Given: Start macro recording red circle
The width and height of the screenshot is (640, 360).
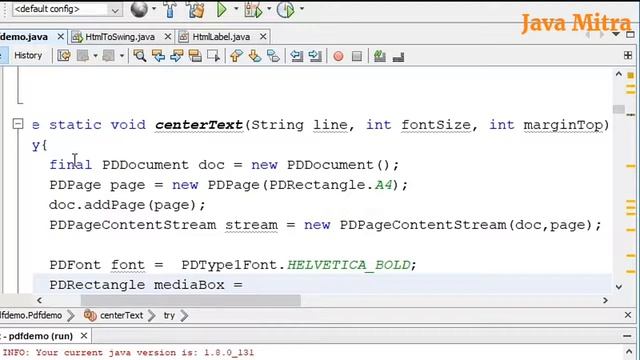Looking at the screenshot, I should pyautogui.click(x=338, y=56).
